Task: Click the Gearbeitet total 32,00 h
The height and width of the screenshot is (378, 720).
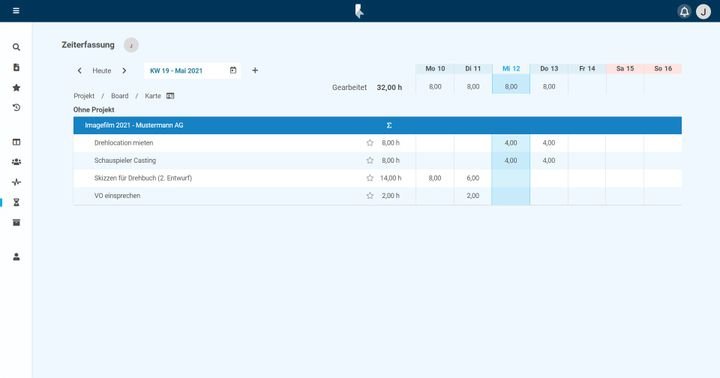Action: coord(389,87)
